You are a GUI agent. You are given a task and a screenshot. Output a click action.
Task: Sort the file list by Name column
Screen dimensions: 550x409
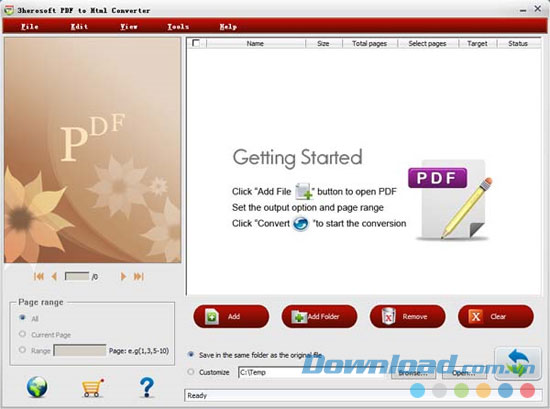255,43
